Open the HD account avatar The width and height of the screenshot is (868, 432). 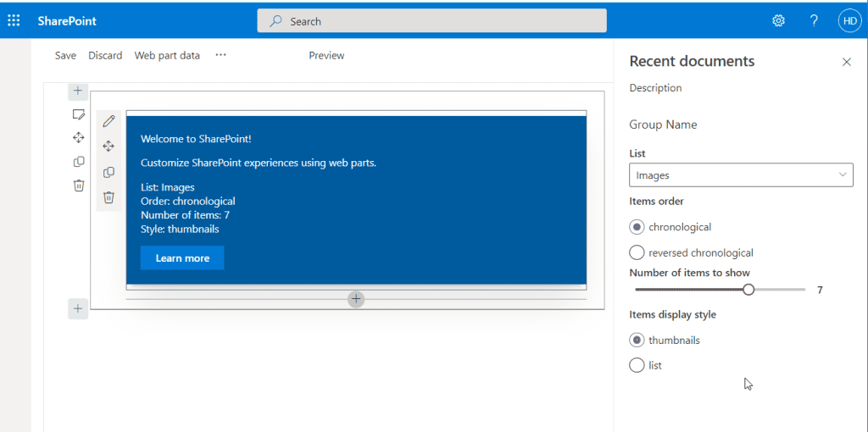click(849, 21)
